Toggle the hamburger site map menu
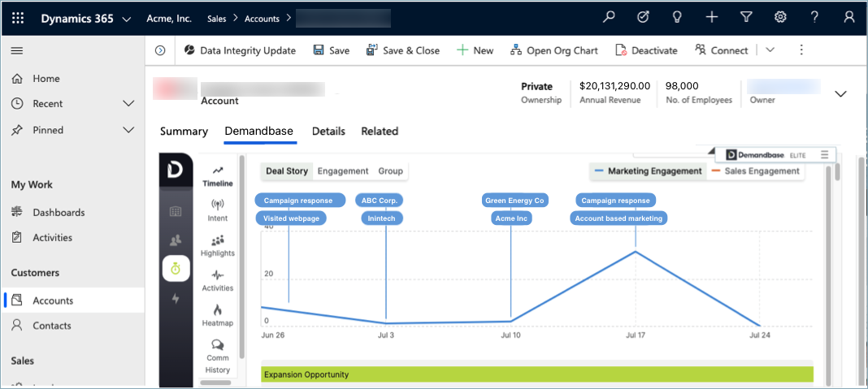This screenshot has height=389, width=868. click(x=17, y=51)
